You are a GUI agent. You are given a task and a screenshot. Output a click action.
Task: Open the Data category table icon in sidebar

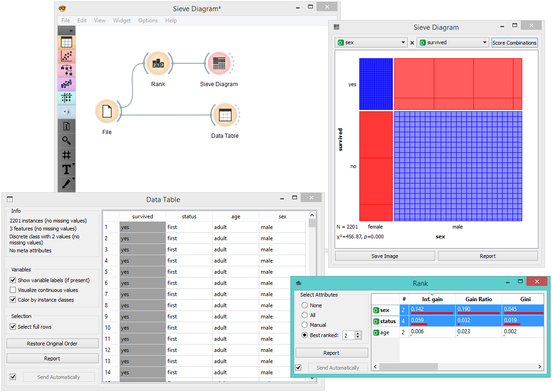[x=67, y=42]
